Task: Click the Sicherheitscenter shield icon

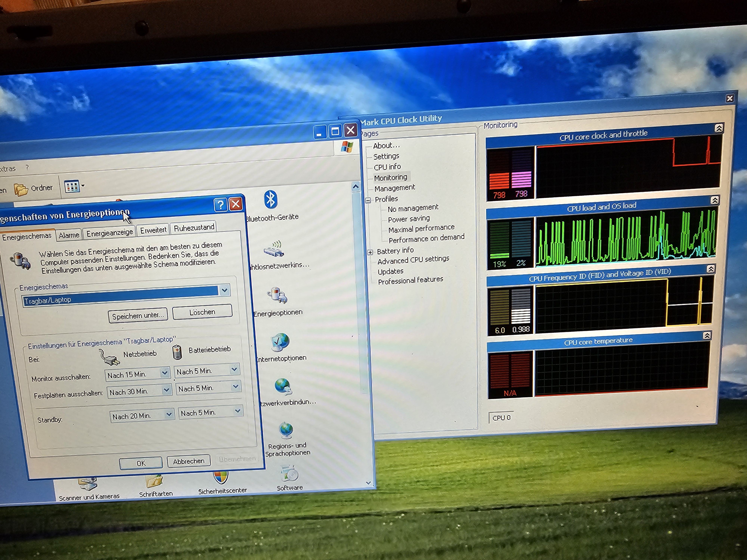Action: (x=221, y=478)
